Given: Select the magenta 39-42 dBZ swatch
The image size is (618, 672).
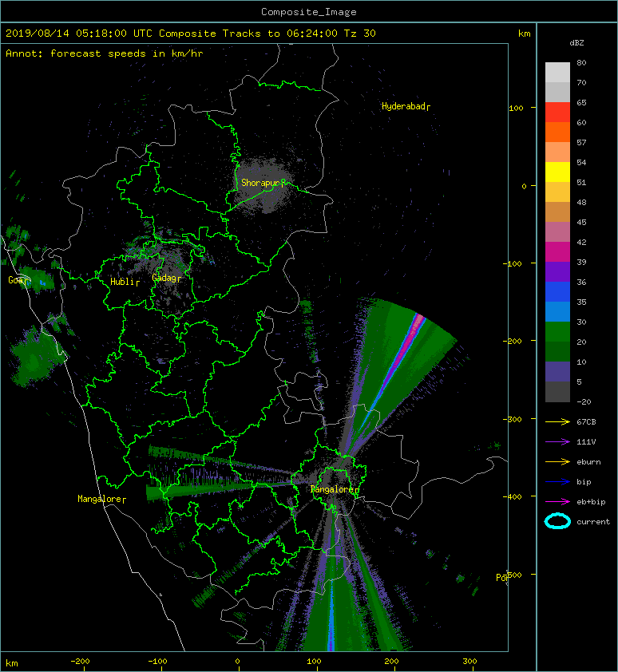Looking at the screenshot, I should tap(557, 251).
